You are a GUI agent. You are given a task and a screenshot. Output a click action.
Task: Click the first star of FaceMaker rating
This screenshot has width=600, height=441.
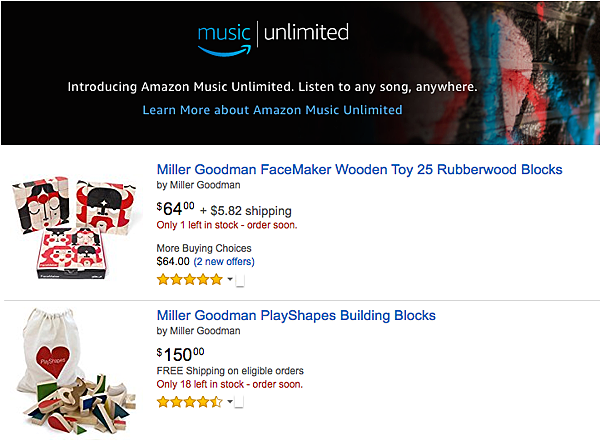[x=163, y=279]
